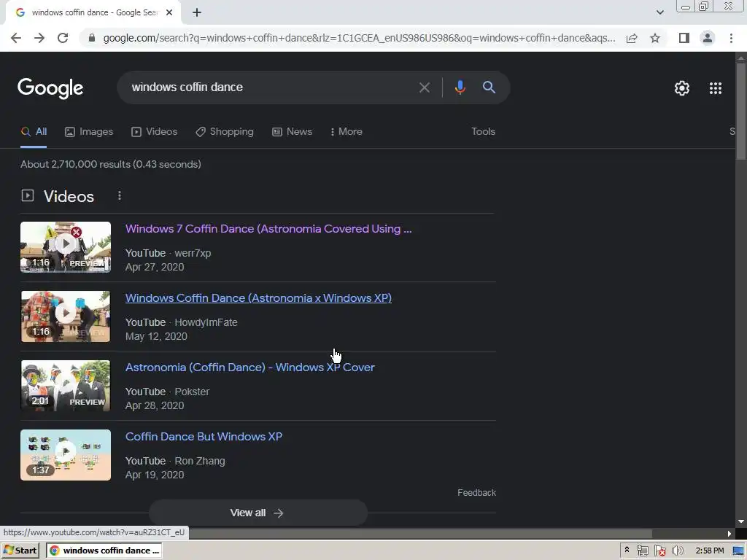The height and width of the screenshot is (560, 747).
Task: Expand the More search filters
Action: [347, 132]
